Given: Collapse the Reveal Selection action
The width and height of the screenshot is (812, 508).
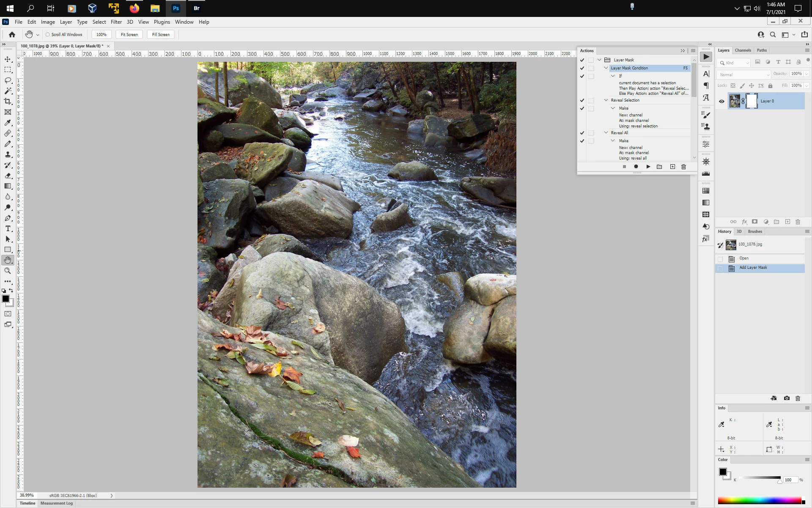Looking at the screenshot, I should pyautogui.click(x=606, y=100).
